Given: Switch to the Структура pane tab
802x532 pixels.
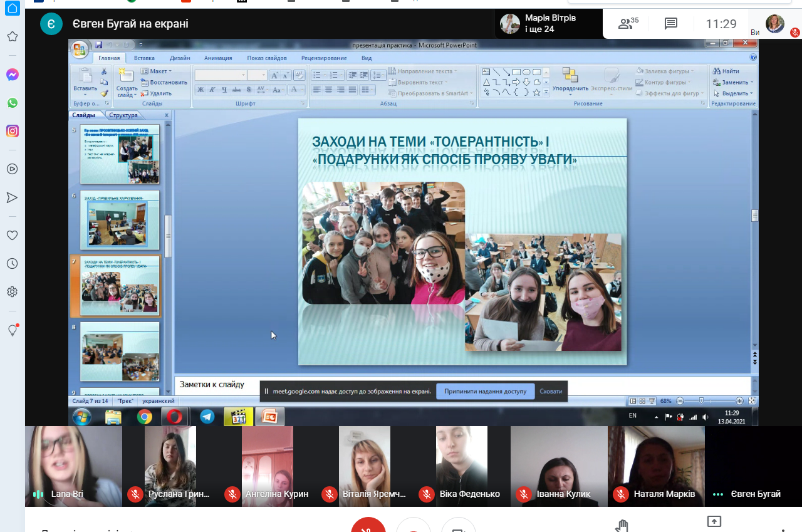Looking at the screenshot, I should [x=123, y=115].
